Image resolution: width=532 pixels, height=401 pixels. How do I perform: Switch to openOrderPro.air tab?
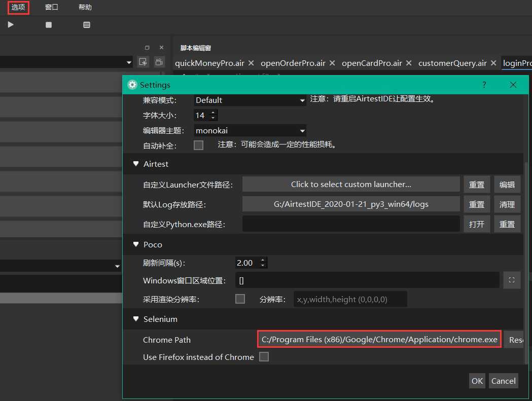click(293, 63)
